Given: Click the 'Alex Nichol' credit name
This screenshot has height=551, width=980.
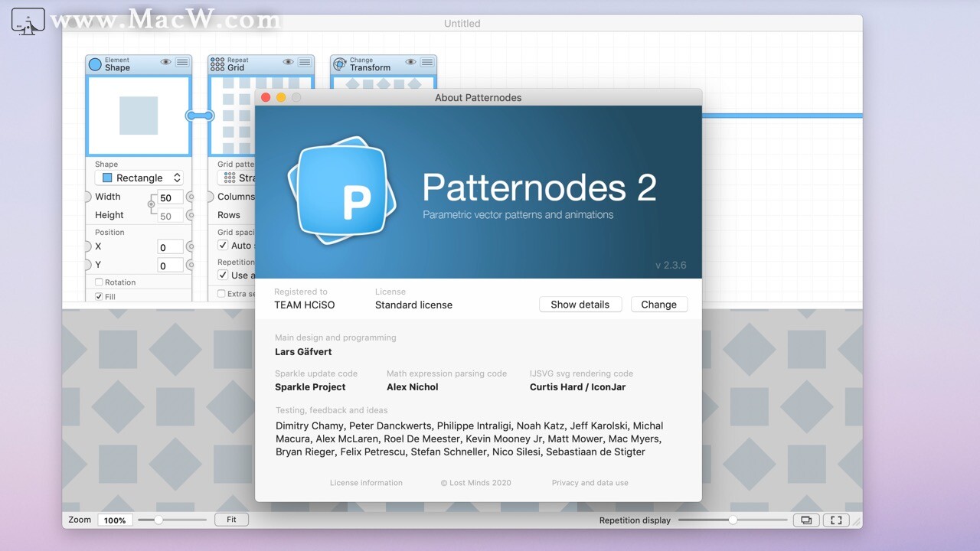Looking at the screenshot, I should pyautogui.click(x=413, y=387).
